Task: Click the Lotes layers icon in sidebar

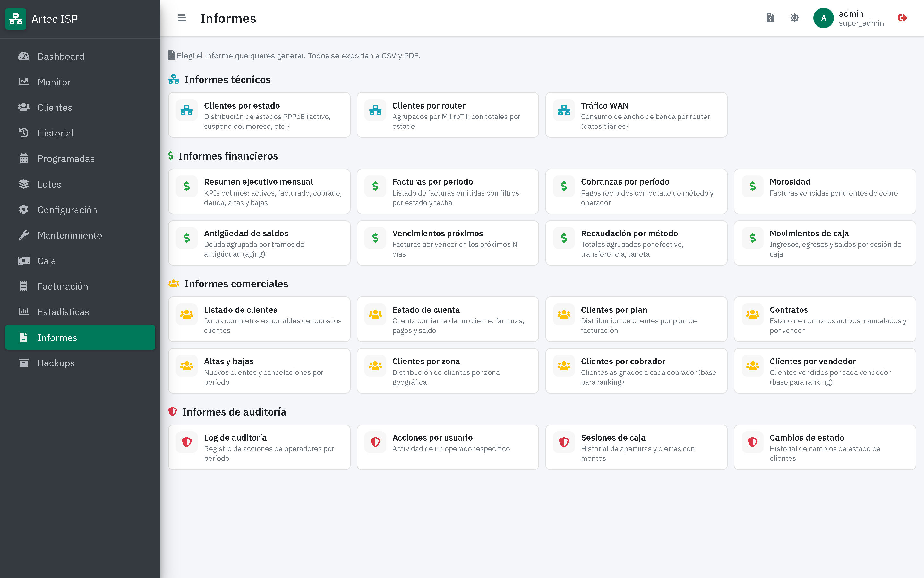Action: point(24,184)
